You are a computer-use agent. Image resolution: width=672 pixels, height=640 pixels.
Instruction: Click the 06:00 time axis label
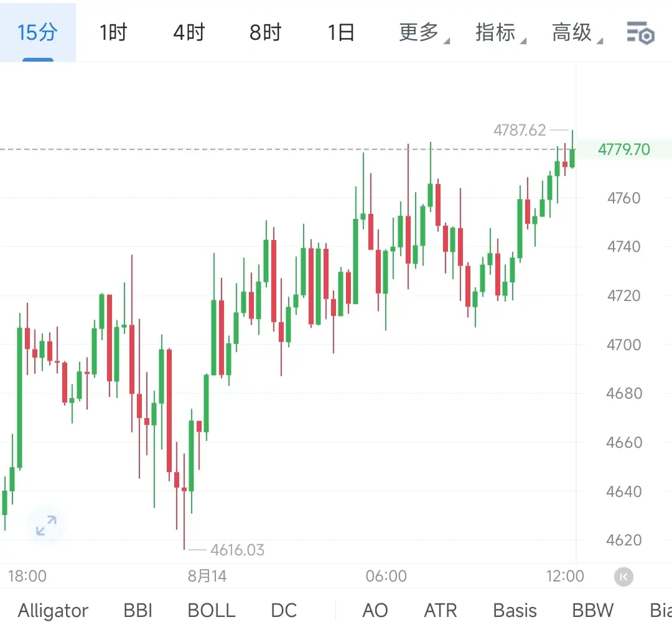click(x=386, y=576)
